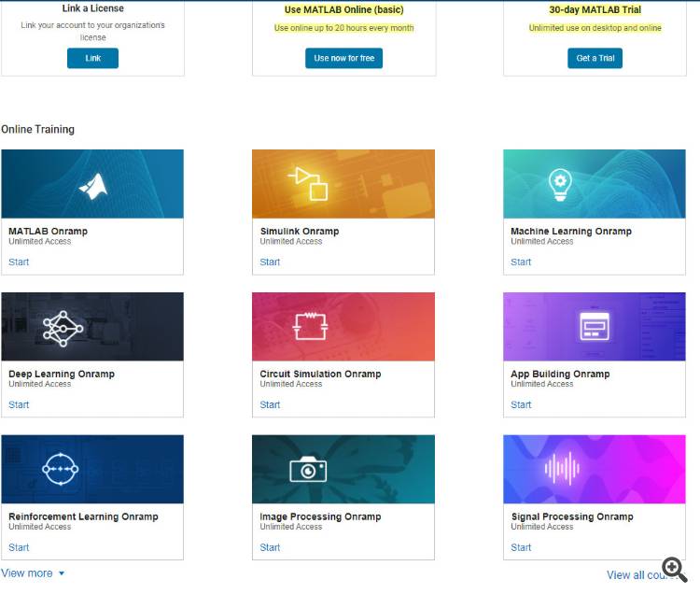Click the Online Training section heading
The height and width of the screenshot is (594, 700).
38,129
